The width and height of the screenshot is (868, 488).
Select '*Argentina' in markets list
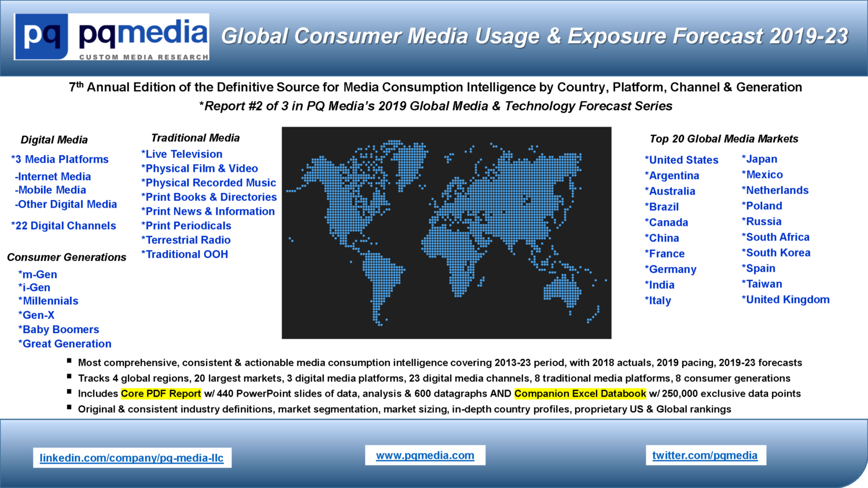point(672,176)
